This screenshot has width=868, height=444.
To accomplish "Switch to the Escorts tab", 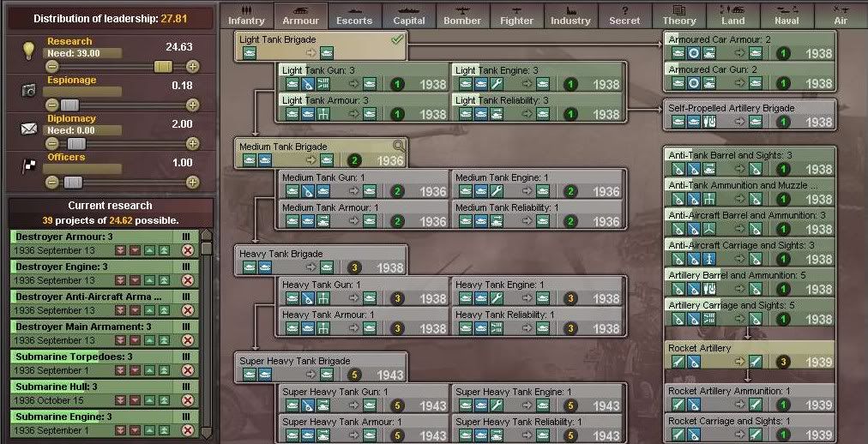I will tap(354, 15).
